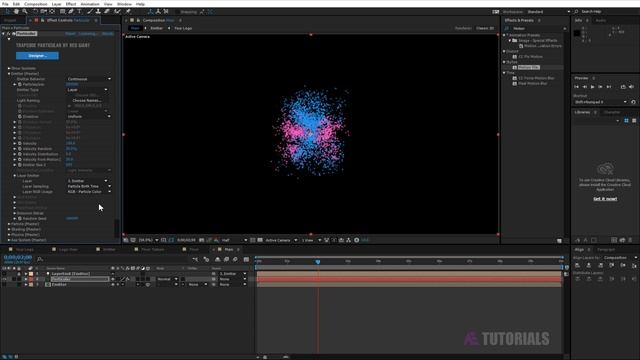Click the black color swatch in Info panel
Image resolution: width=640 pixels, height=360 pixels.
[x=577, y=33]
